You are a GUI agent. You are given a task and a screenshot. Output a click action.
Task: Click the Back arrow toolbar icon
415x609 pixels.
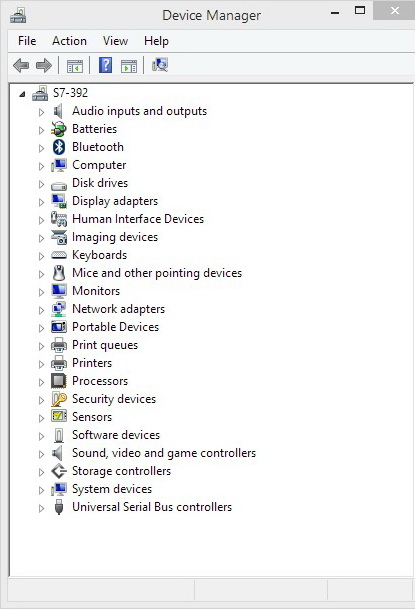[x=21, y=65]
